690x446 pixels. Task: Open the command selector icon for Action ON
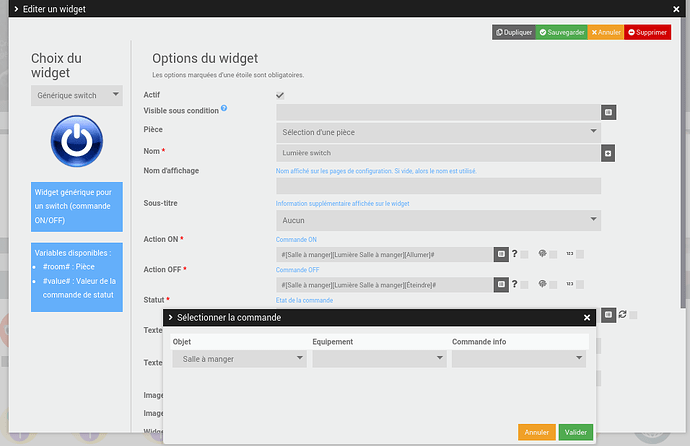(x=501, y=254)
